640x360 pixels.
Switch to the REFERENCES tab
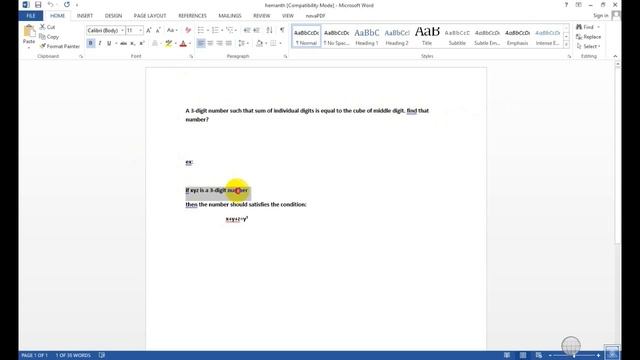192,16
